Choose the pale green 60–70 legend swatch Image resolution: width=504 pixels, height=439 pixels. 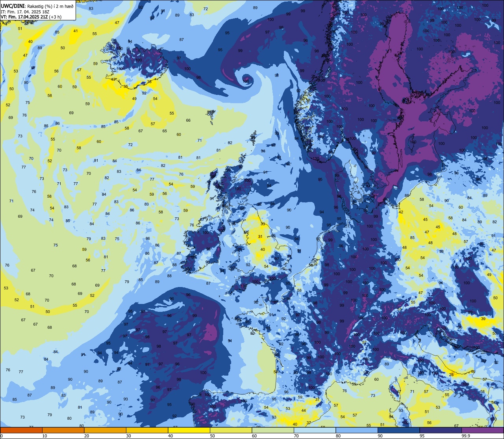coord(273,430)
